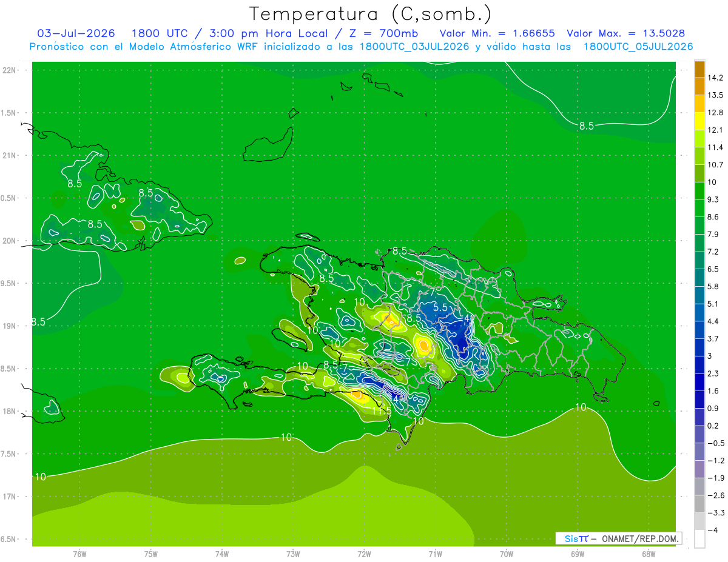Click the colorbar label "-1.2"
Image resolution: width=728 pixels, height=562 pixels.
pos(715,461)
